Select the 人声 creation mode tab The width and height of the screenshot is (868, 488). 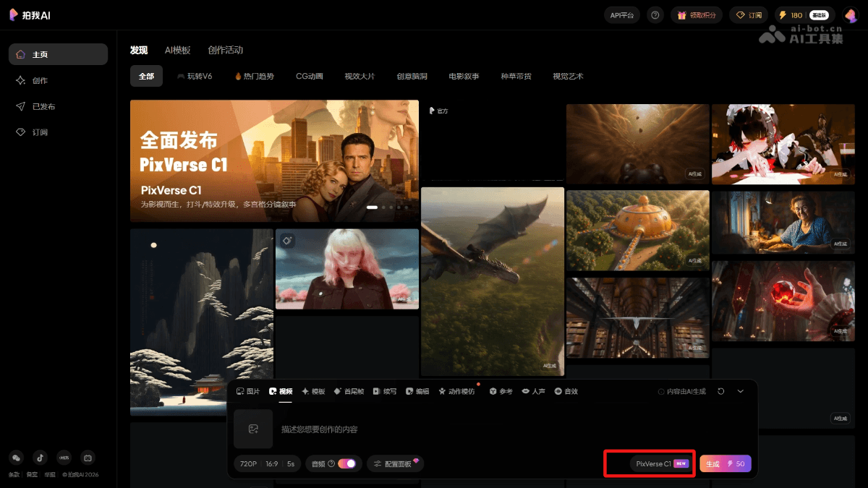(534, 391)
